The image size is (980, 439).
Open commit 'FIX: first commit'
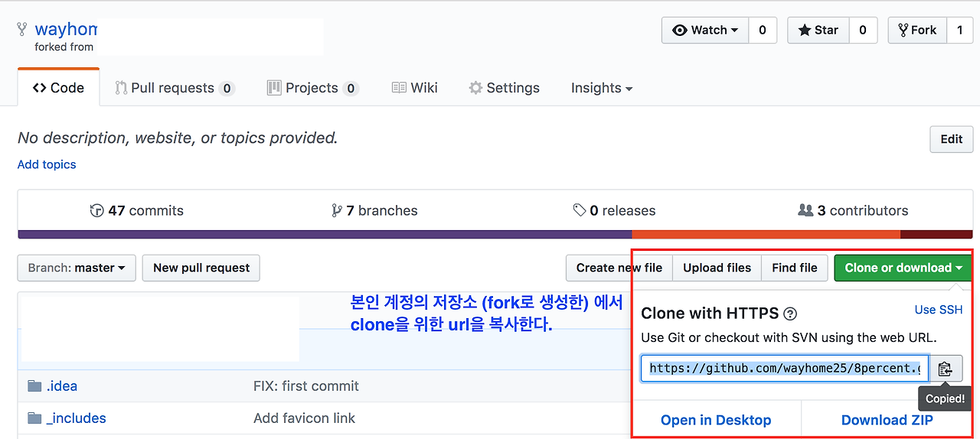click(306, 386)
